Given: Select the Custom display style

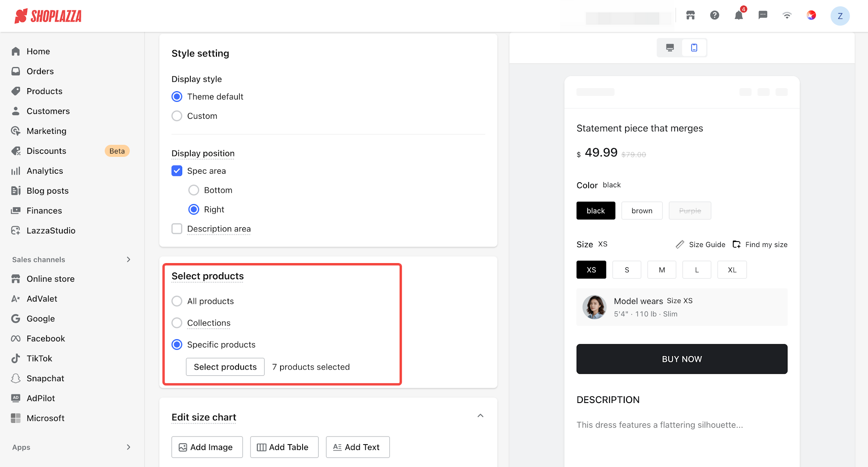Looking at the screenshot, I should tap(177, 116).
